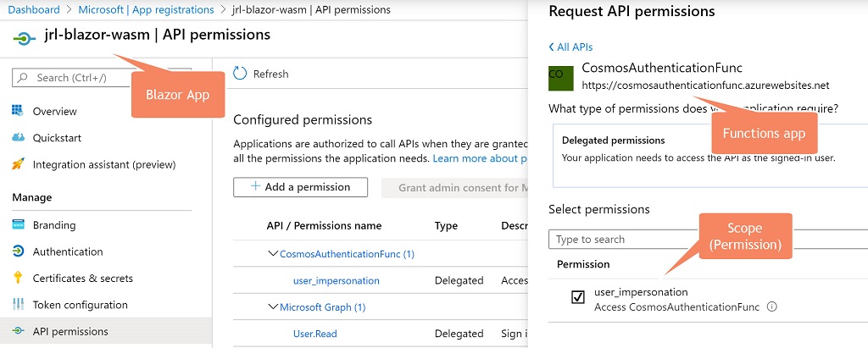Click the Overview grid icon
Viewport: 868px width, 348px height.
point(18,111)
